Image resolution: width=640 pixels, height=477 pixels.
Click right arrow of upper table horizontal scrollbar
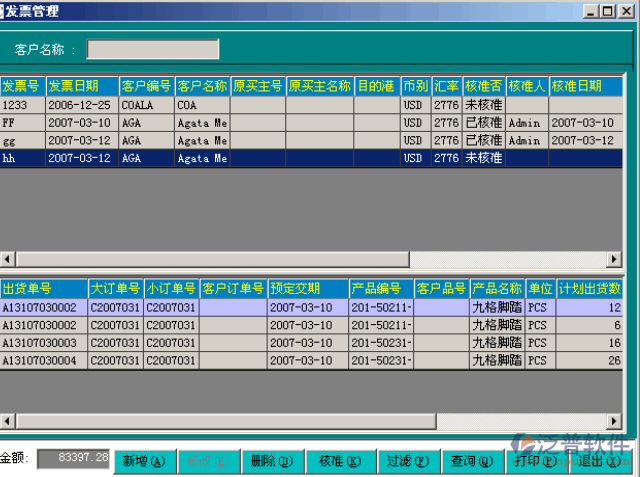(x=615, y=260)
